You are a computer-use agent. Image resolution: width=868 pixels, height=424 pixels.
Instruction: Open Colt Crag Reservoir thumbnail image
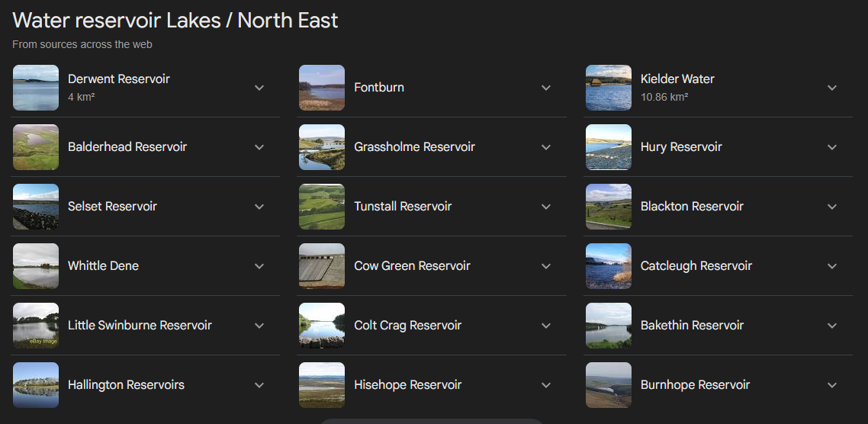pyautogui.click(x=322, y=326)
